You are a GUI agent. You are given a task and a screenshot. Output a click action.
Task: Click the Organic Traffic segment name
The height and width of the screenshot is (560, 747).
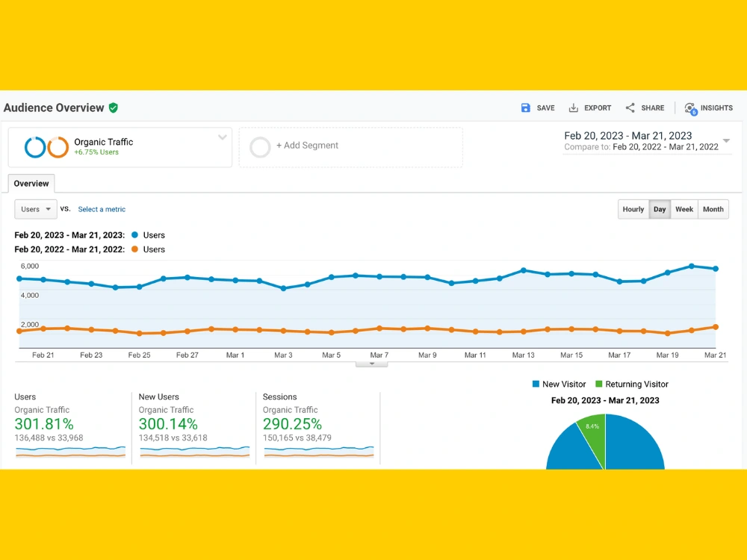click(x=103, y=142)
